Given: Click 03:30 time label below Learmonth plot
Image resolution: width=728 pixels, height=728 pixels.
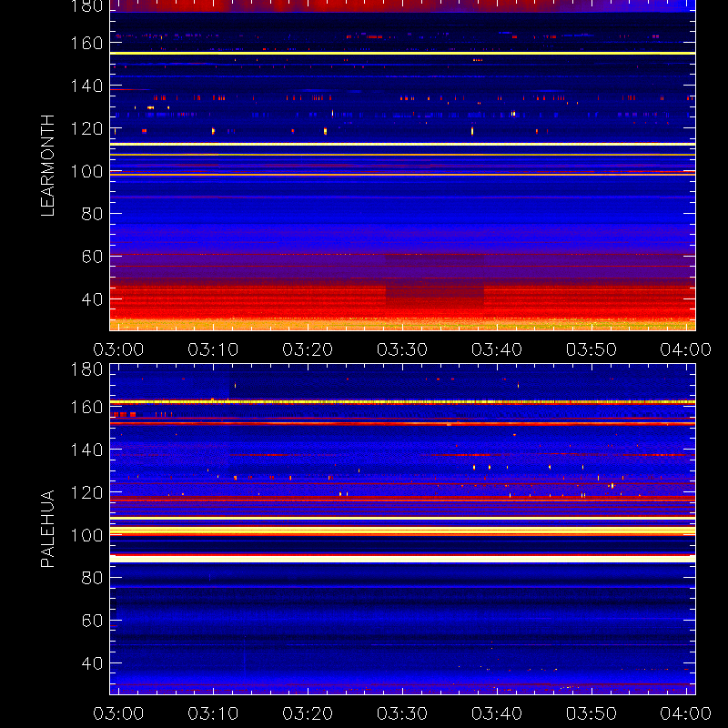Looking at the screenshot, I should pos(402,349).
